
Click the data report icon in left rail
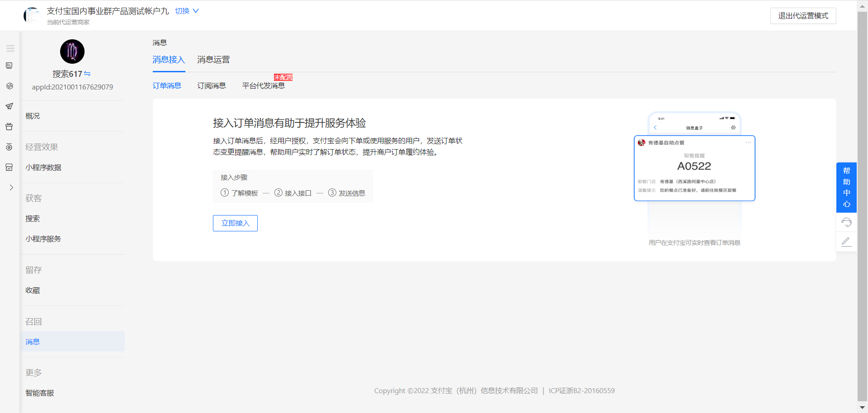9,66
